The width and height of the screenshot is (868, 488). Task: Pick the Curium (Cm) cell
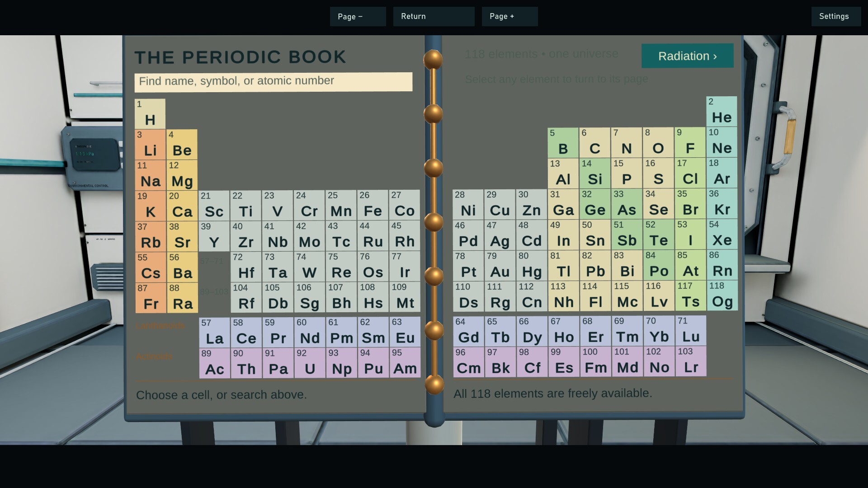click(x=468, y=362)
